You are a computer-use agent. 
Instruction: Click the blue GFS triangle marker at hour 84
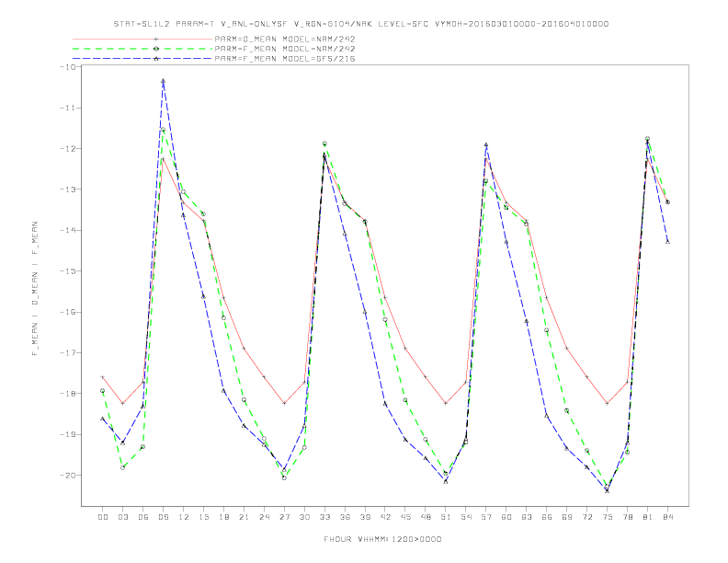(x=667, y=242)
